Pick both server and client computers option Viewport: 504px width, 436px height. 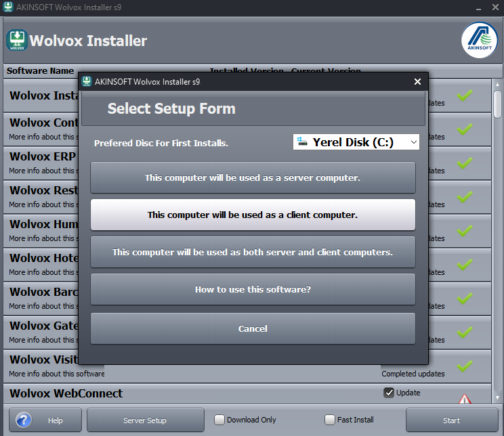[253, 252]
